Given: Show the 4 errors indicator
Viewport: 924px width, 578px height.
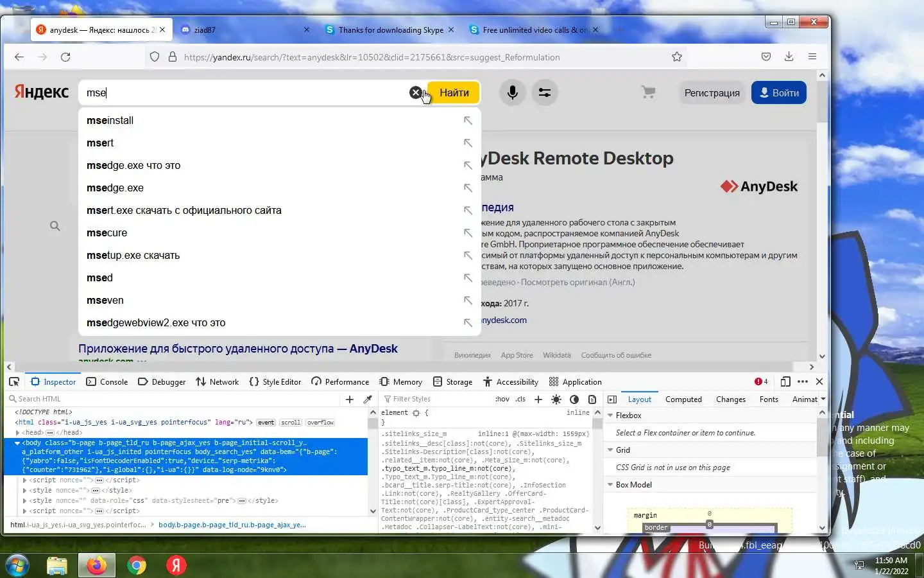Looking at the screenshot, I should tap(761, 381).
